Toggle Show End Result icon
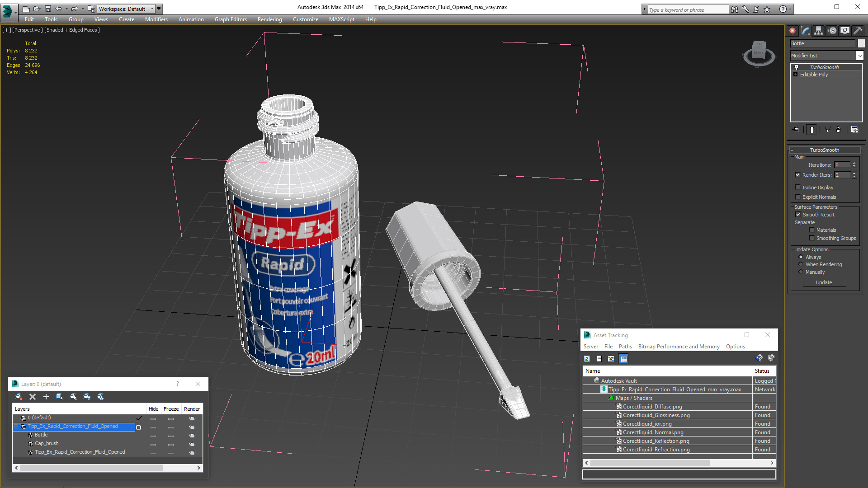The width and height of the screenshot is (868, 488). 812,130
